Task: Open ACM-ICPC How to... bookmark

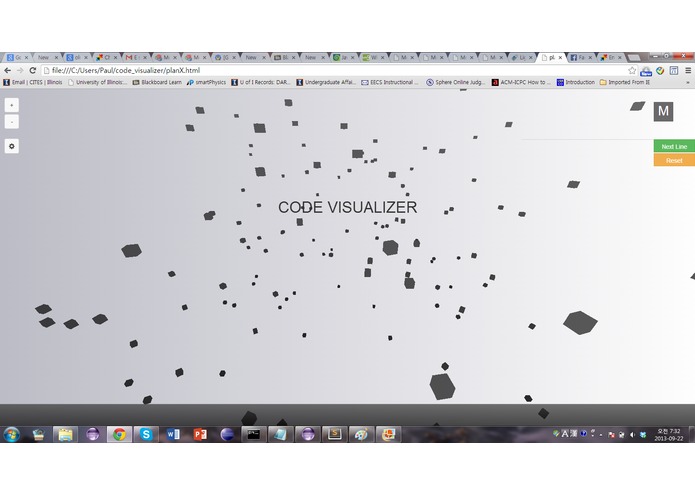Action: pyautogui.click(x=521, y=82)
